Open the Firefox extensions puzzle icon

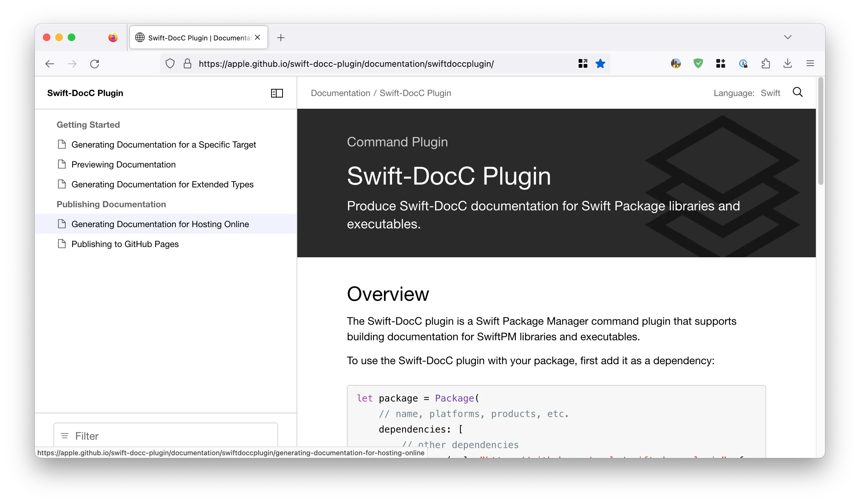tap(765, 64)
